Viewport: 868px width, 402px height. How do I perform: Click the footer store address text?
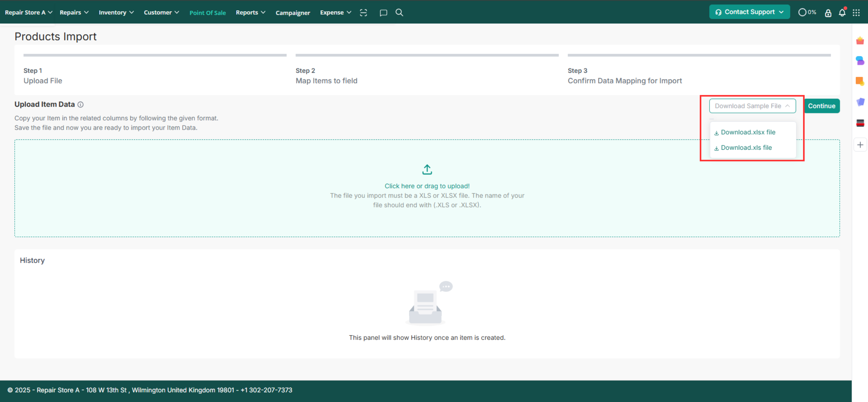click(150, 390)
